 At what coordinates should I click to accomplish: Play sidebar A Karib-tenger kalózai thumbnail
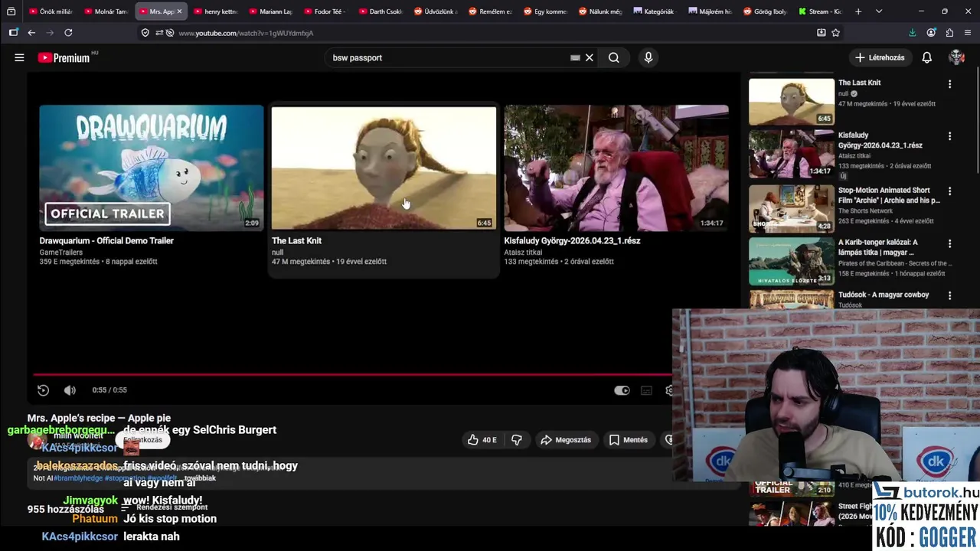(x=792, y=260)
